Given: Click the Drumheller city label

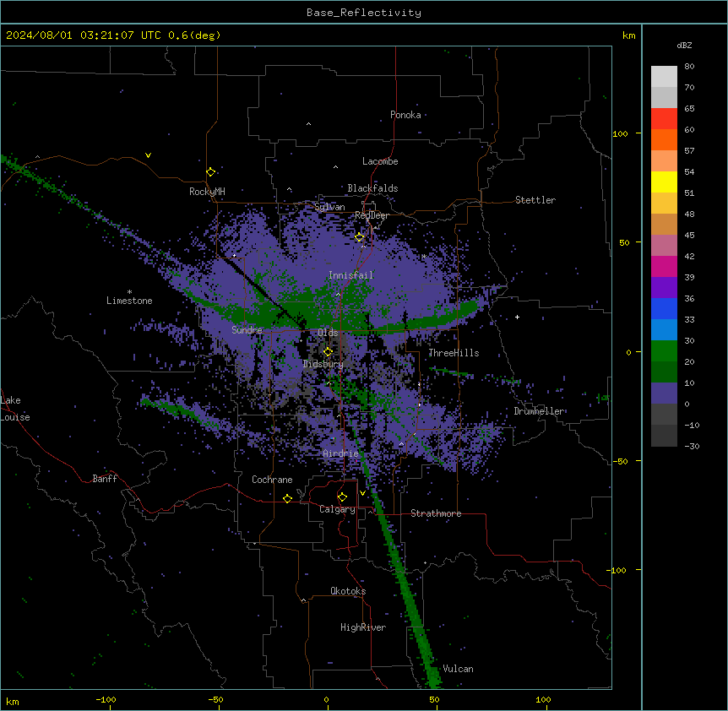Looking at the screenshot, I should coord(539,411).
